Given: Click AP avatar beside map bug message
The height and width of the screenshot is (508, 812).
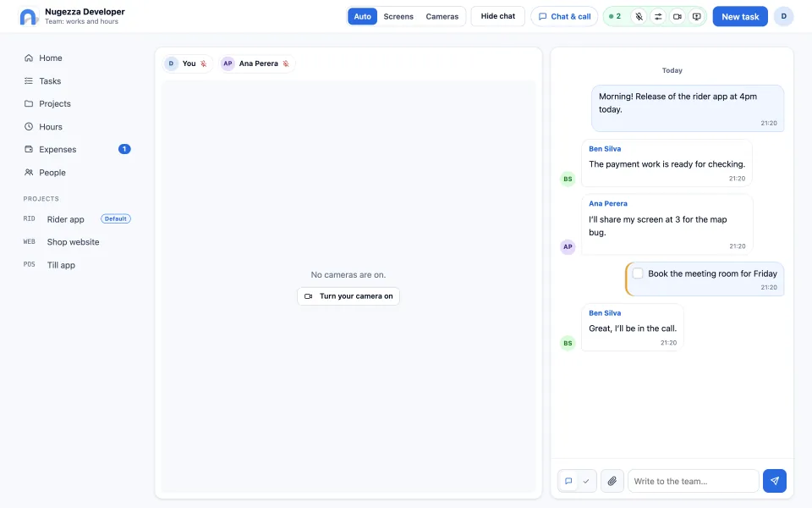Looking at the screenshot, I should click(568, 246).
